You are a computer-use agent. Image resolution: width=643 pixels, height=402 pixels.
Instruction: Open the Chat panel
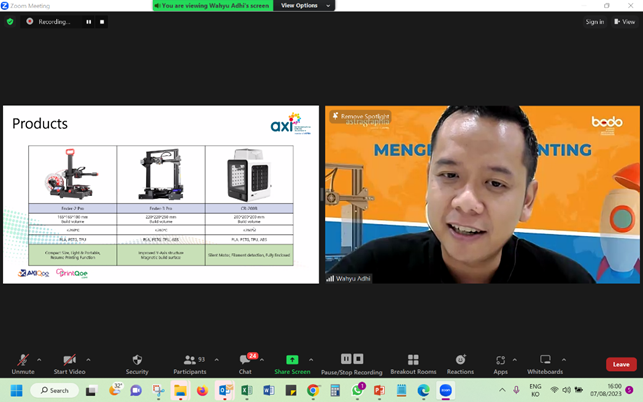(x=245, y=363)
